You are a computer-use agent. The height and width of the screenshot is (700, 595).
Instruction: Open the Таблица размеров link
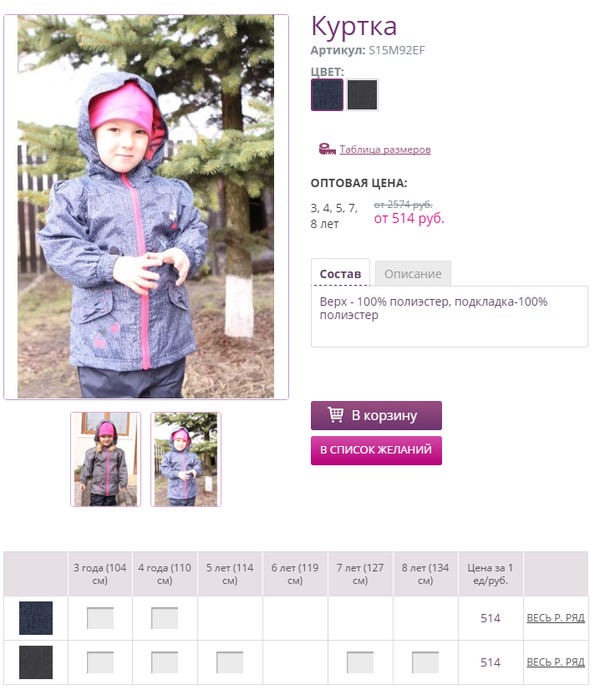pyautogui.click(x=385, y=150)
